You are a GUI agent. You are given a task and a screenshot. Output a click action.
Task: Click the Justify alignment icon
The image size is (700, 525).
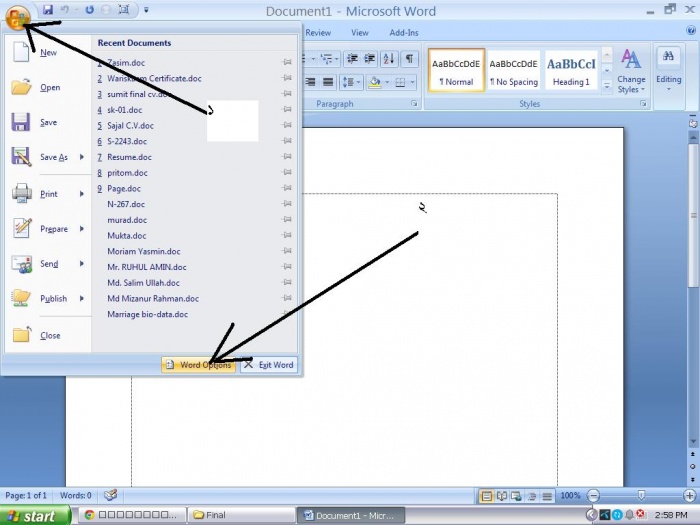tap(328, 82)
